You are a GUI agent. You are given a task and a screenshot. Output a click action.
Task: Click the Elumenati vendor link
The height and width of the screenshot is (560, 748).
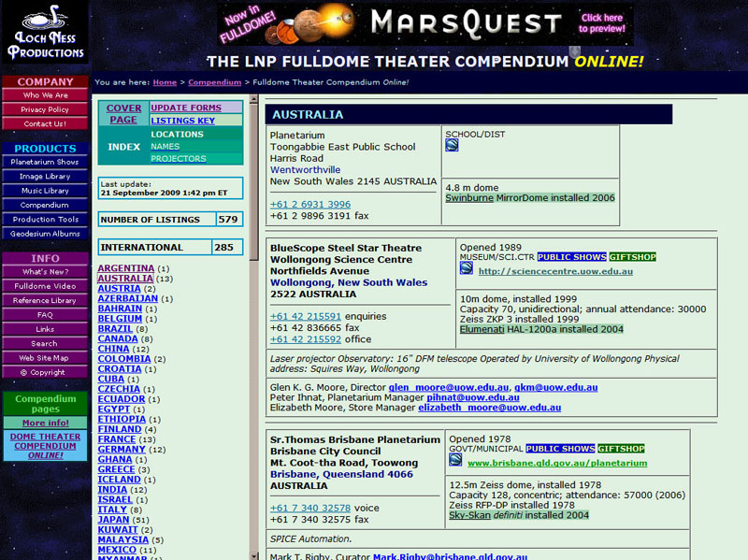tap(482, 329)
